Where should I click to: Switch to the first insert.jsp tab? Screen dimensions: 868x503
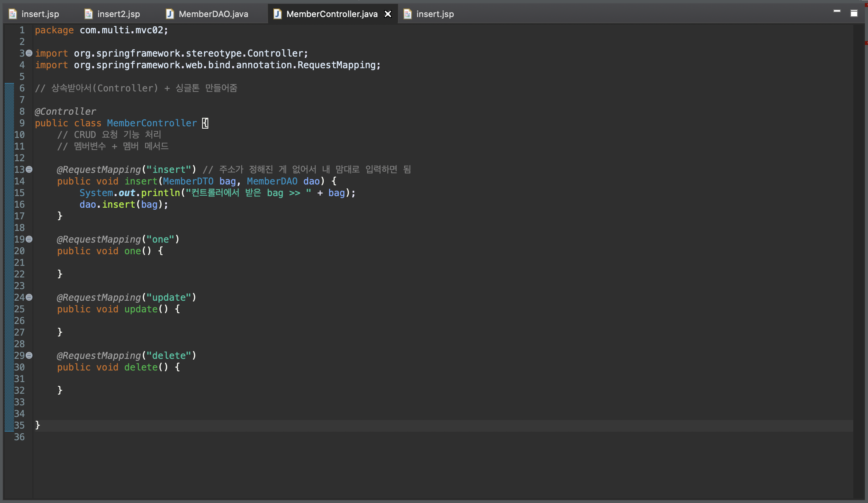(x=40, y=14)
